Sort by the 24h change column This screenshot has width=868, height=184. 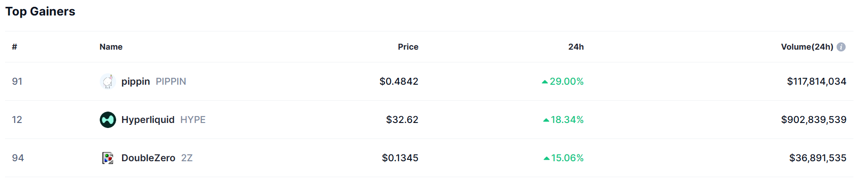coord(576,47)
